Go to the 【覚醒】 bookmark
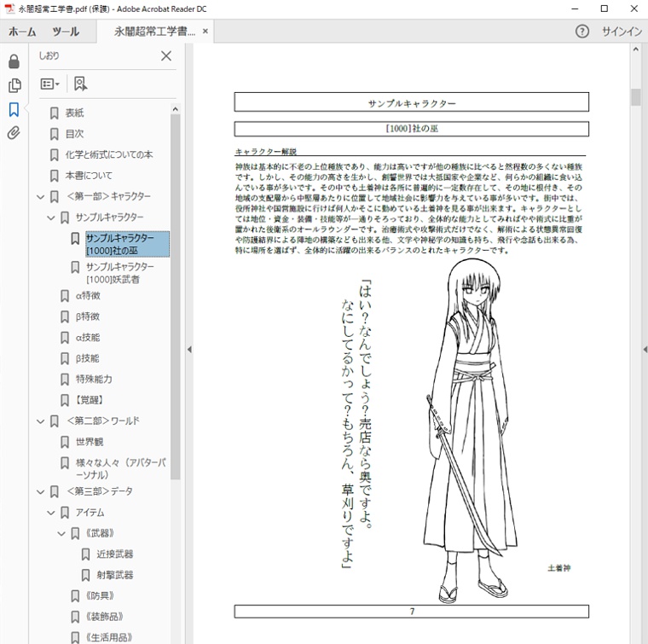 point(90,400)
